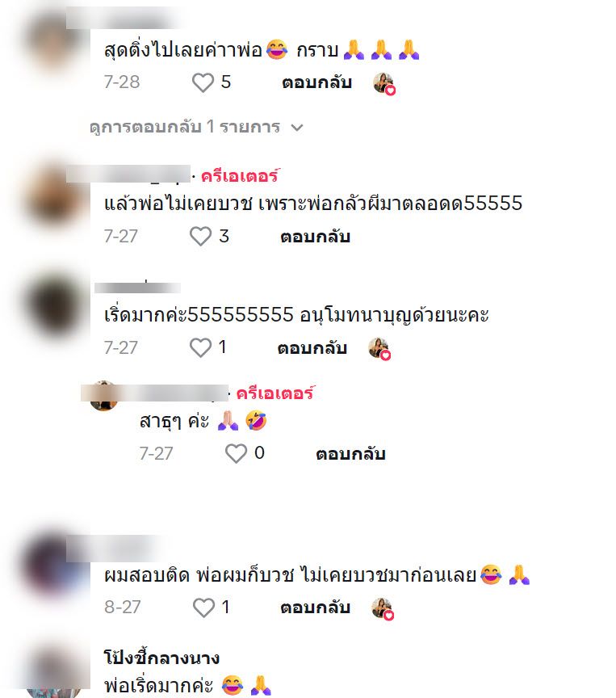Reply to the อนุโมทนาบุญ comment

coord(312,347)
